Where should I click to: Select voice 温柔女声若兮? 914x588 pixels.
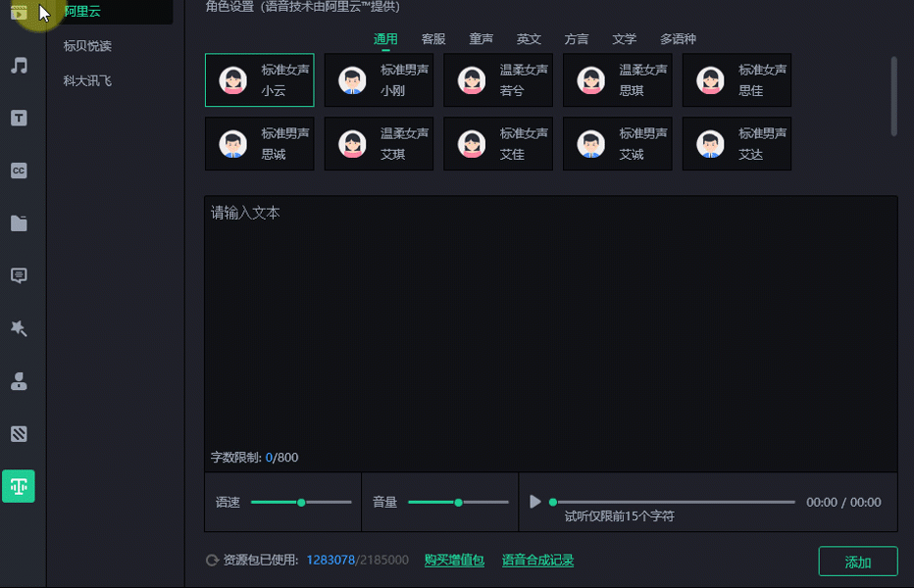pyautogui.click(x=497, y=80)
